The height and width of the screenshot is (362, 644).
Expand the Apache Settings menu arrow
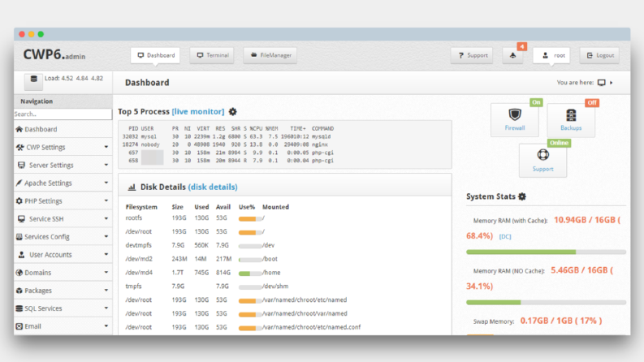[106, 183]
